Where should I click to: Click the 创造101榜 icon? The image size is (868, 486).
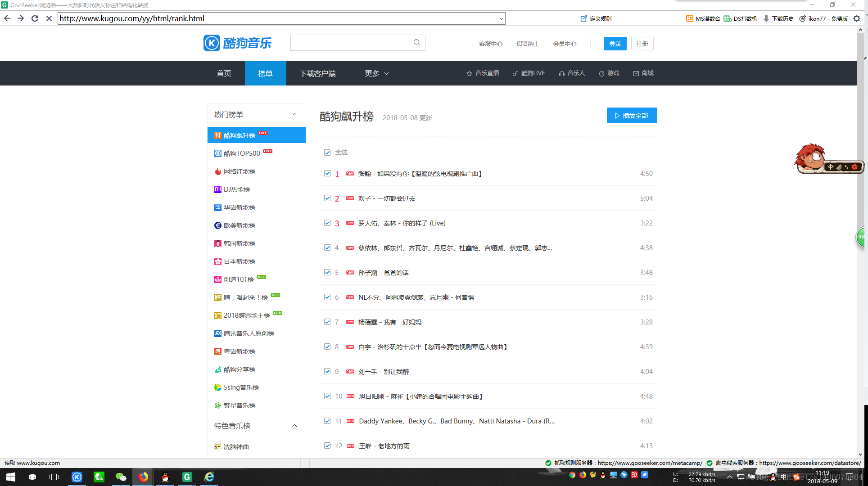pyautogui.click(x=218, y=279)
